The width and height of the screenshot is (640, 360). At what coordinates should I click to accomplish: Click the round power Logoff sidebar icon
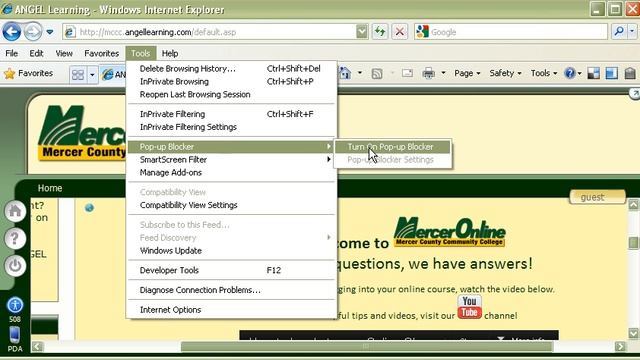15,266
